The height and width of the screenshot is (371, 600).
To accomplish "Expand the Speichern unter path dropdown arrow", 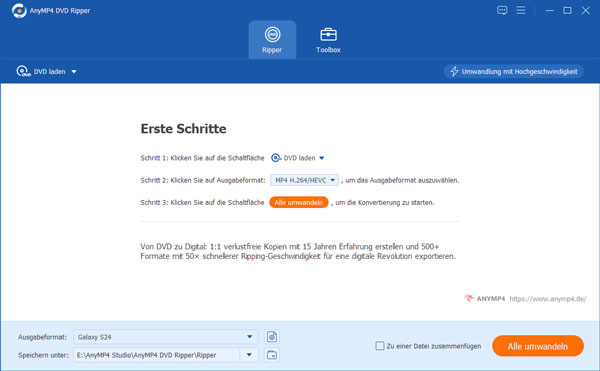I will point(249,355).
